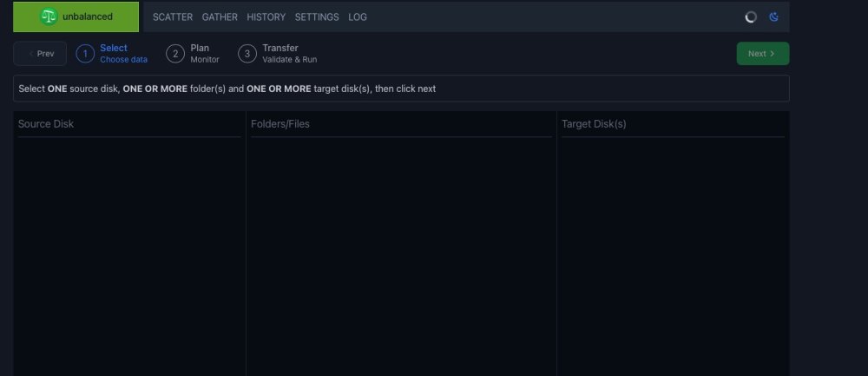Open the HISTORY page
The width and height of the screenshot is (868, 376).
click(x=266, y=17)
